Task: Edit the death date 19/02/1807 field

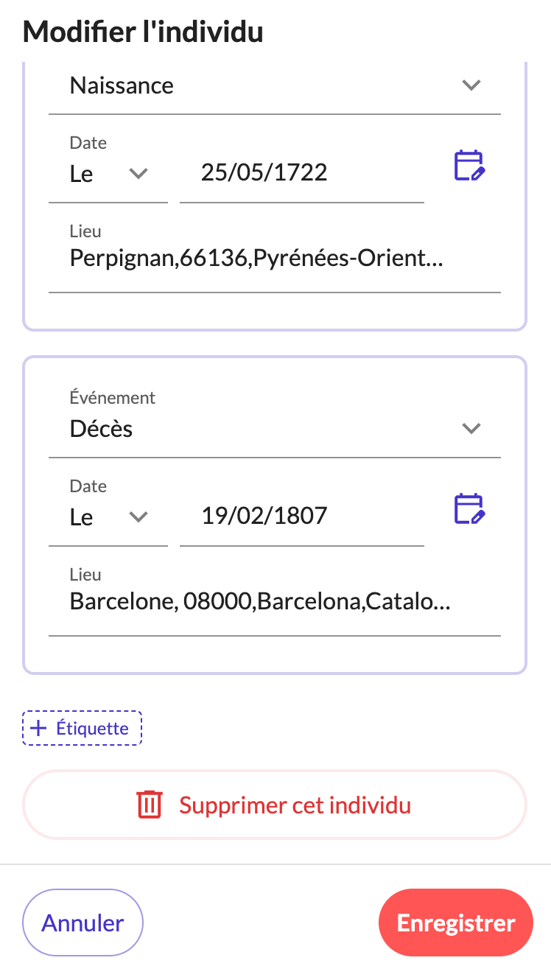Action: [x=301, y=515]
